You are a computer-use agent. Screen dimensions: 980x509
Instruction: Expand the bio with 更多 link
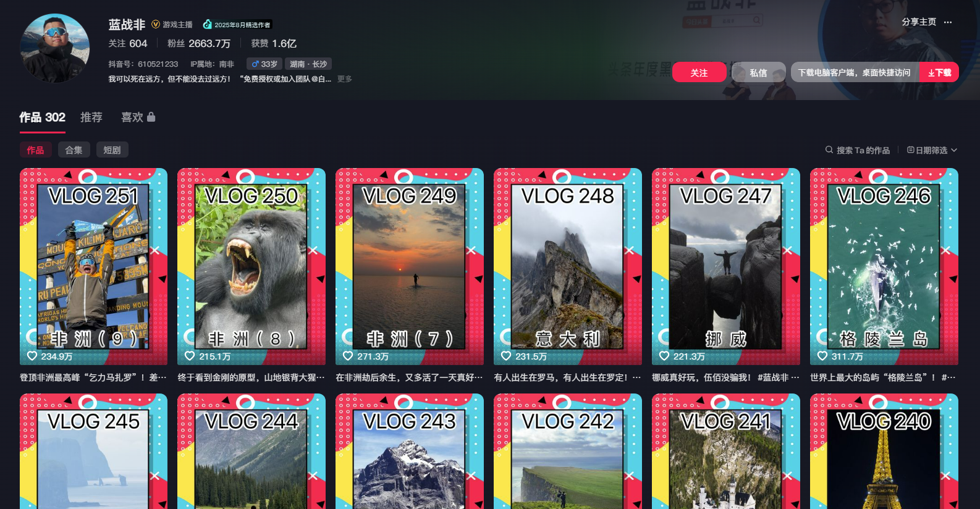[x=345, y=79]
